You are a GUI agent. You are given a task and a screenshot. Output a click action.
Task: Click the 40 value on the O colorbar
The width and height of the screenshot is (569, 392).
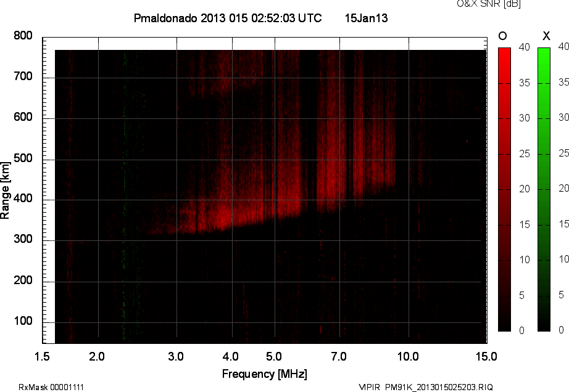pos(525,47)
